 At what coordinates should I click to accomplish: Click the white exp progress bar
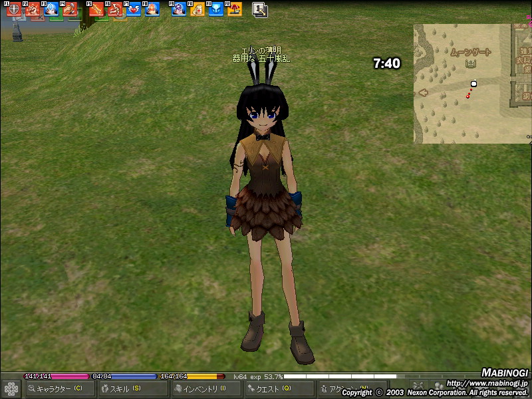[x=340, y=376]
